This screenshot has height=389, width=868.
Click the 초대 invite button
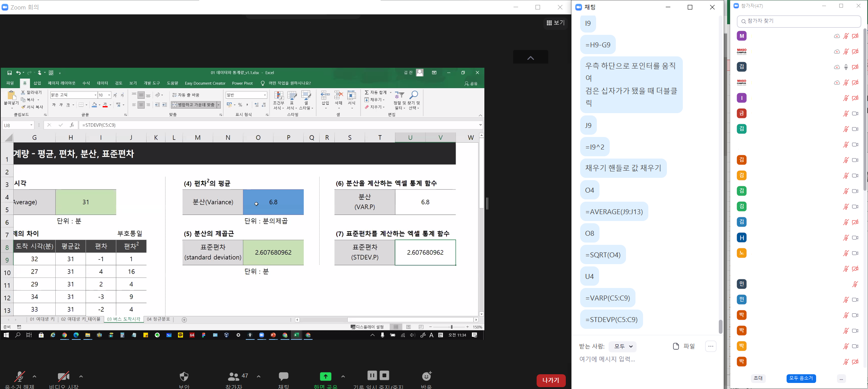pos(758,378)
